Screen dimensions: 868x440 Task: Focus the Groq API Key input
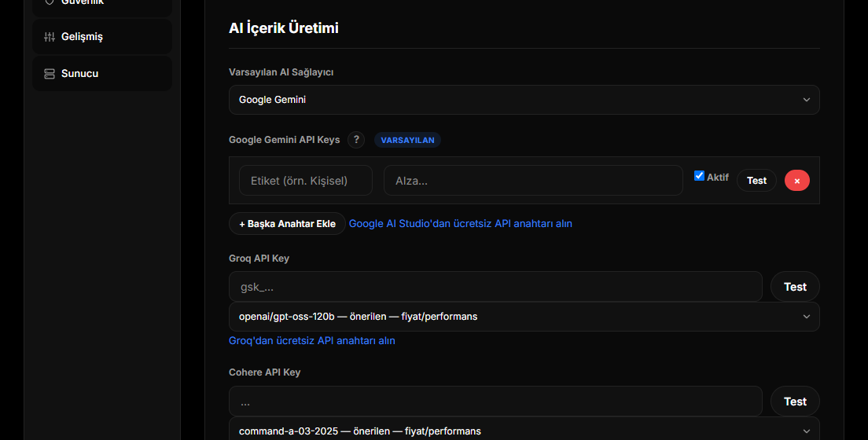click(495, 287)
